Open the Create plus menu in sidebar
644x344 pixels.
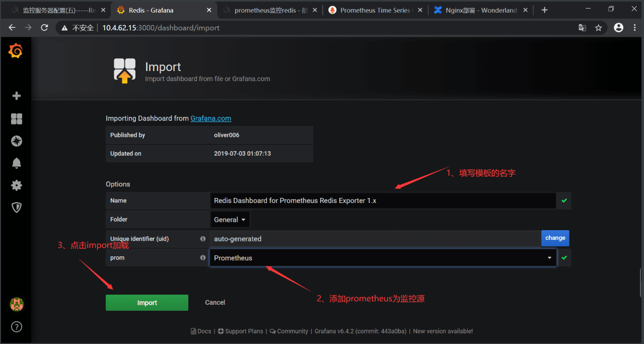coord(17,96)
